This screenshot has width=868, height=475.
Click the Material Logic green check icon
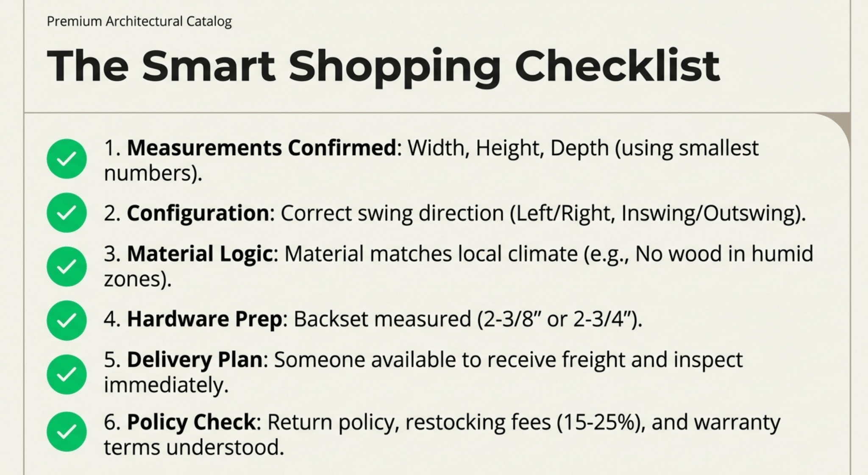pos(67,266)
